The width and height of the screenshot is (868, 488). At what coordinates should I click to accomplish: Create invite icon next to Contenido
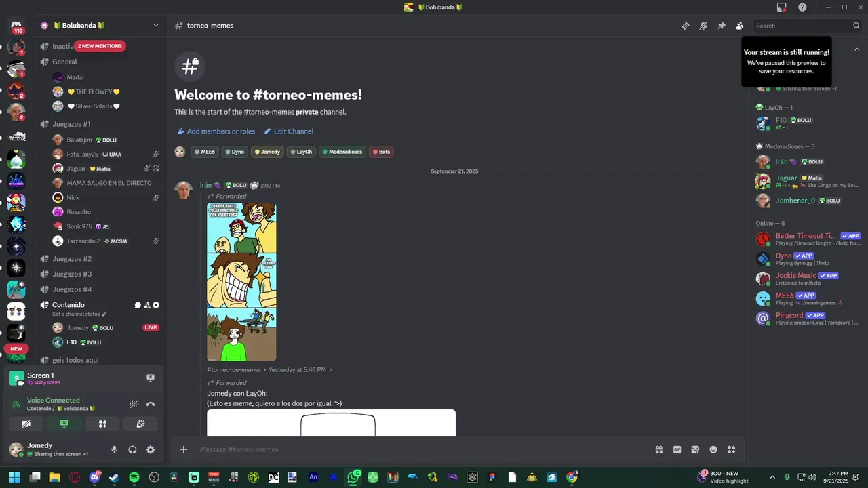pos(146,305)
